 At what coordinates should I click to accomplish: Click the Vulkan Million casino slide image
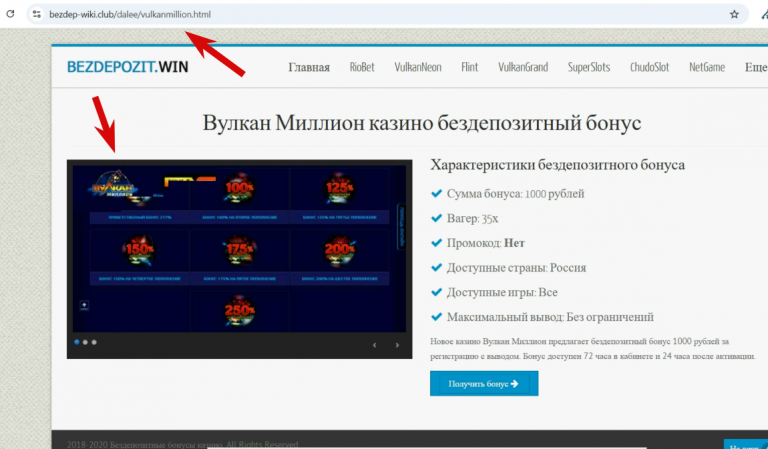[x=239, y=249]
